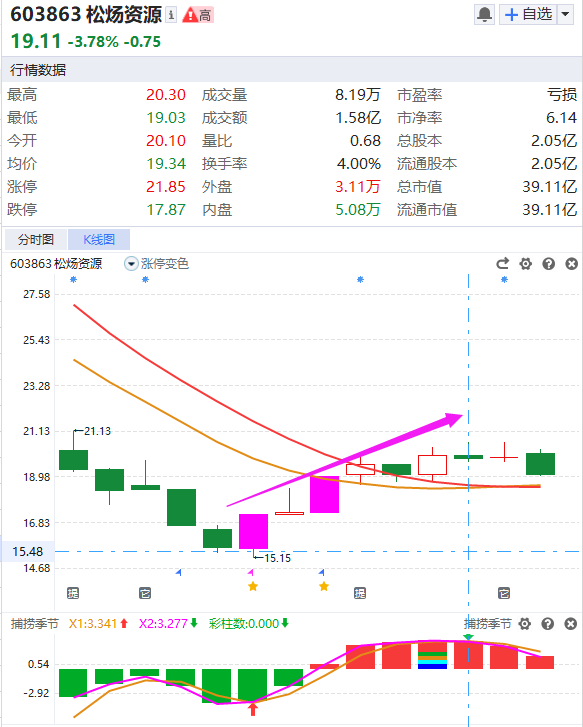583x727 pixels.
Task: Close the 捕捞季节 indicator panel
Action: pyautogui.click(x=570, y=624)
